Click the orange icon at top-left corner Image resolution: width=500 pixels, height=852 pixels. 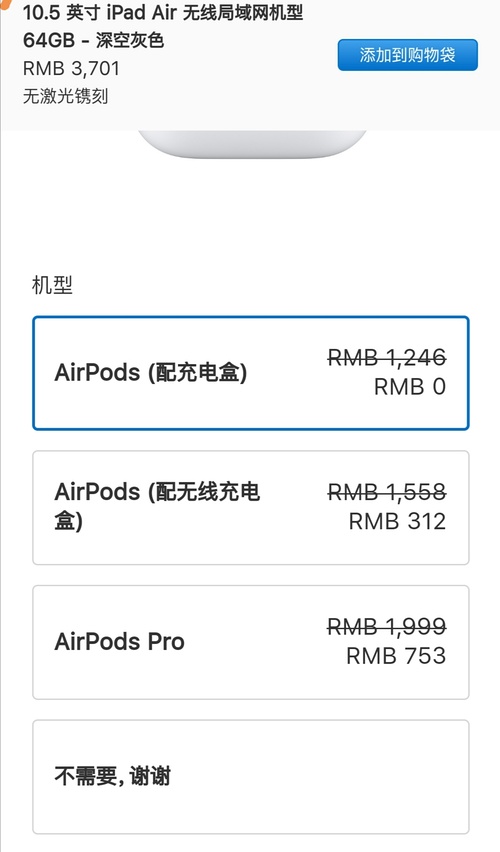(4, 4)
